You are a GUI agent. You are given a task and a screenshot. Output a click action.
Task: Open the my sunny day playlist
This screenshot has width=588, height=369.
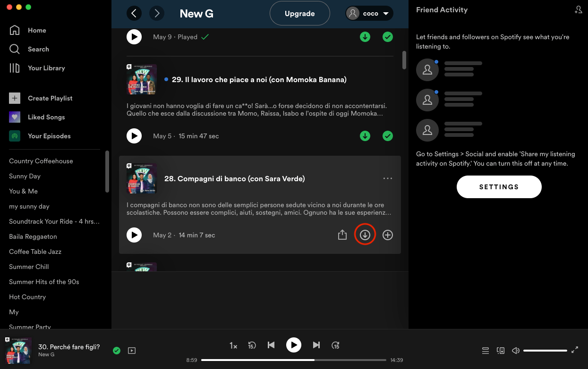[29, 206]
